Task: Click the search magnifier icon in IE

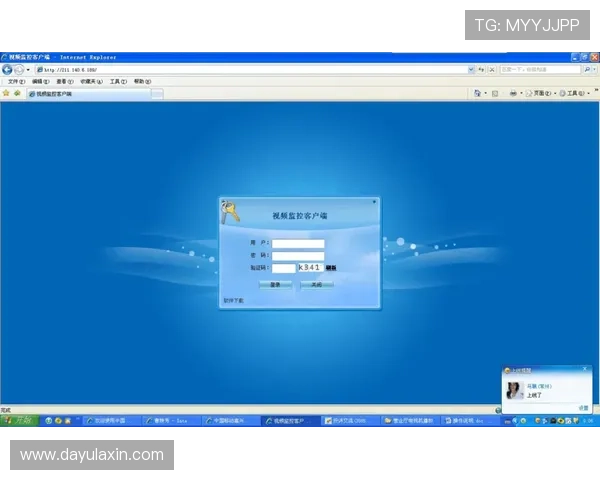Action: pos(588,70)
